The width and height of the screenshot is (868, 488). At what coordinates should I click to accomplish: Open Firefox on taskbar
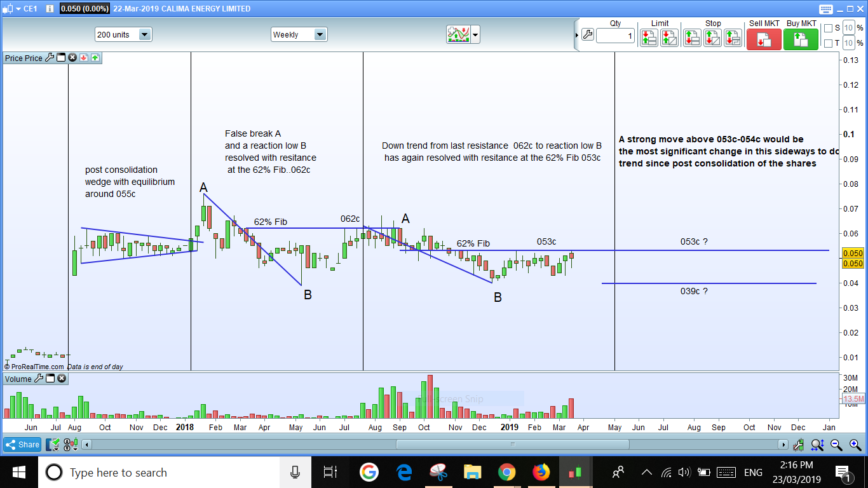541,472
